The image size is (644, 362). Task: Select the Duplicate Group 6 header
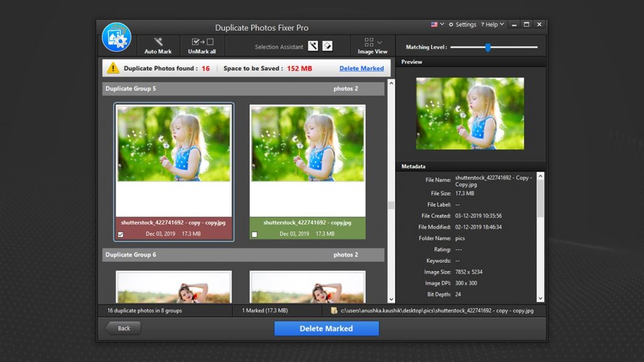[x=243, y=255]
